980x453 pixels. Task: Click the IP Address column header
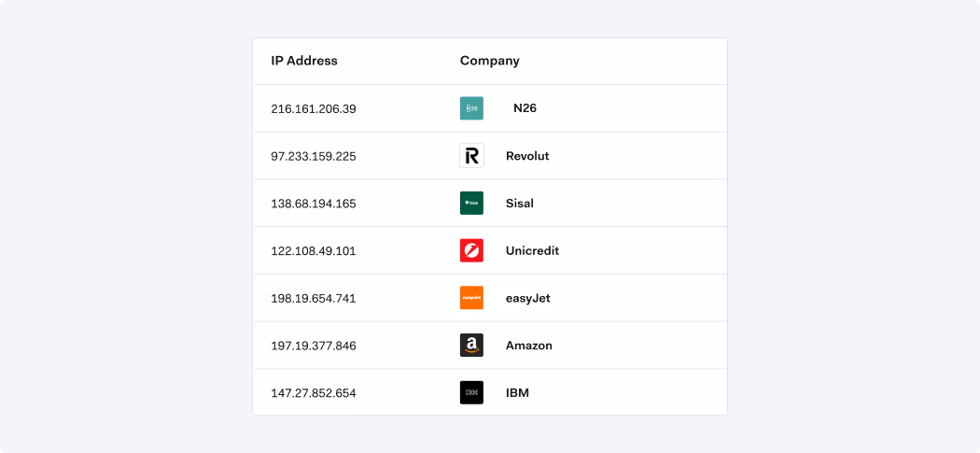pyautogui.click(x=304, y=61)
